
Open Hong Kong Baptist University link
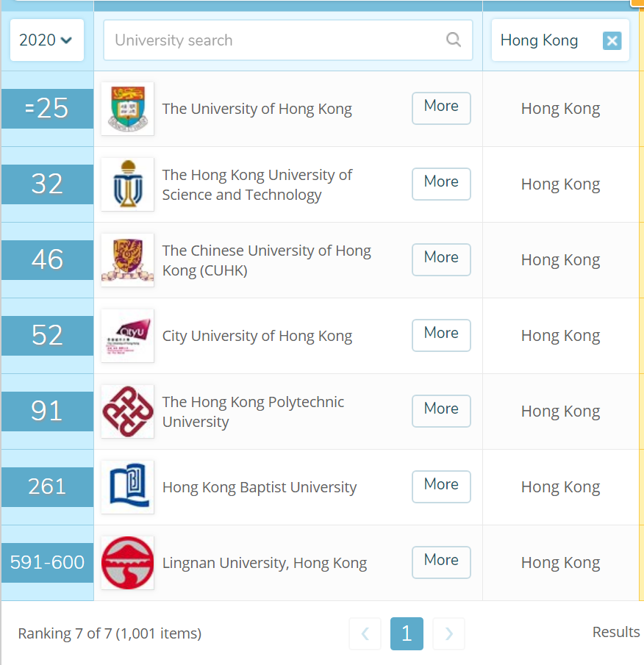pyautogui.click(x=259, y=487)
